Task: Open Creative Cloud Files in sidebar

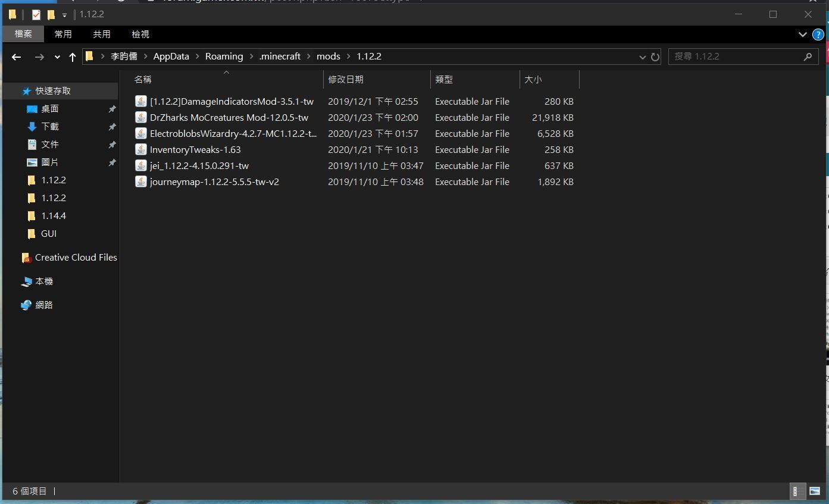Action: [76, 258]
